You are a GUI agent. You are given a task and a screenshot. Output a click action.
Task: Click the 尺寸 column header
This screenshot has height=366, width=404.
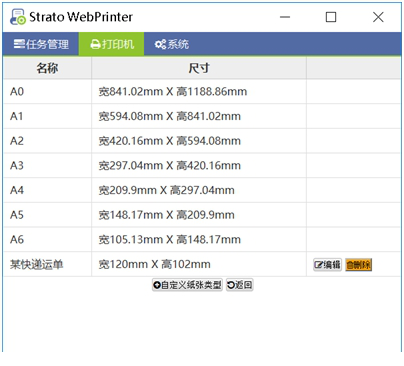coord(199,68)
